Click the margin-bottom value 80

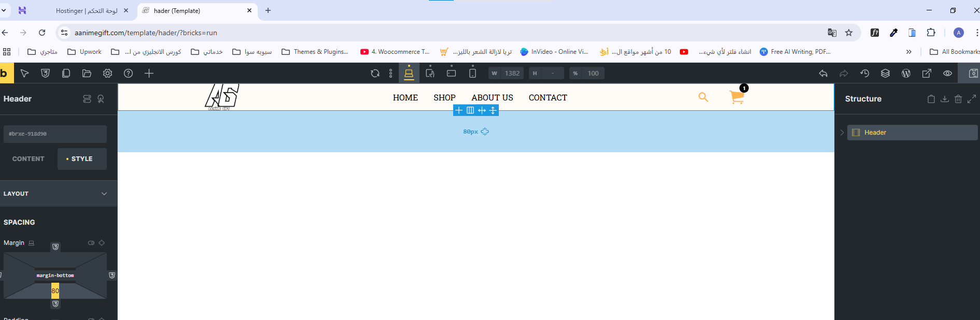coord(55,291)
